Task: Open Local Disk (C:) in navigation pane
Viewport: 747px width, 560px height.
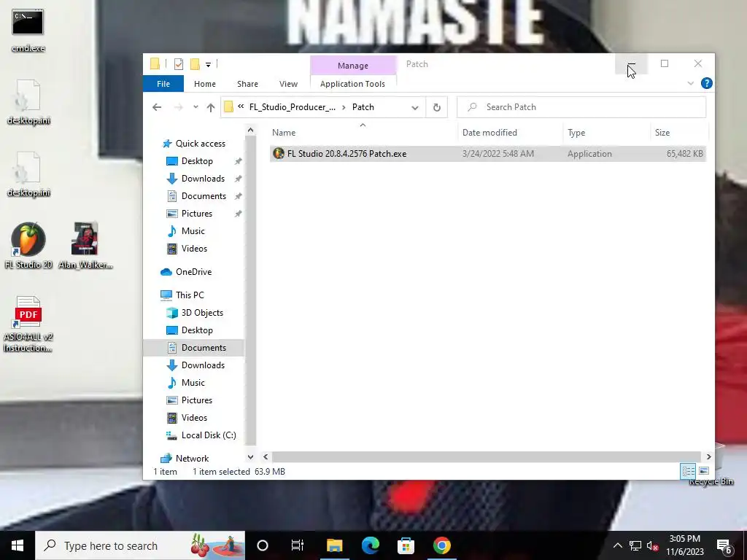Action: click(x=208, y=435)
